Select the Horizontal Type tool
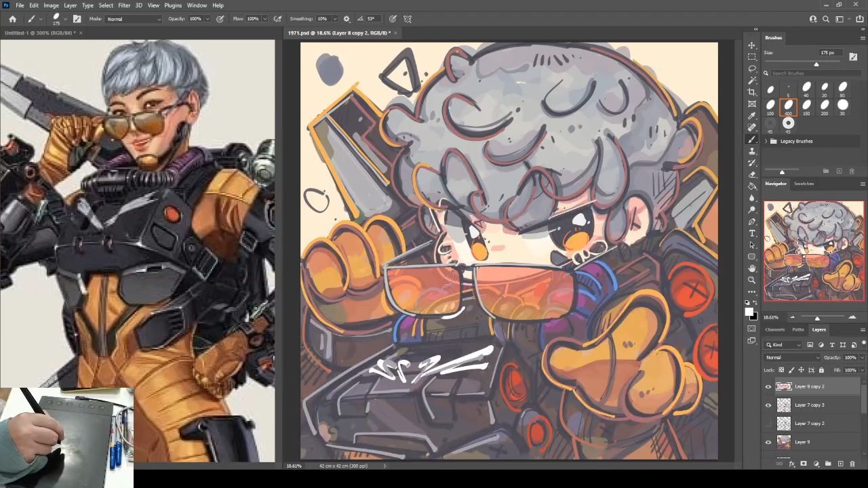Viewport: 868px width, 488px height. pos(752,233)
